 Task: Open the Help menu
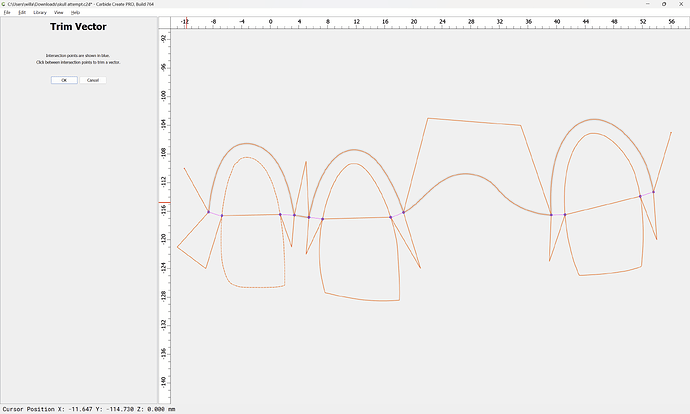point(75,12)
